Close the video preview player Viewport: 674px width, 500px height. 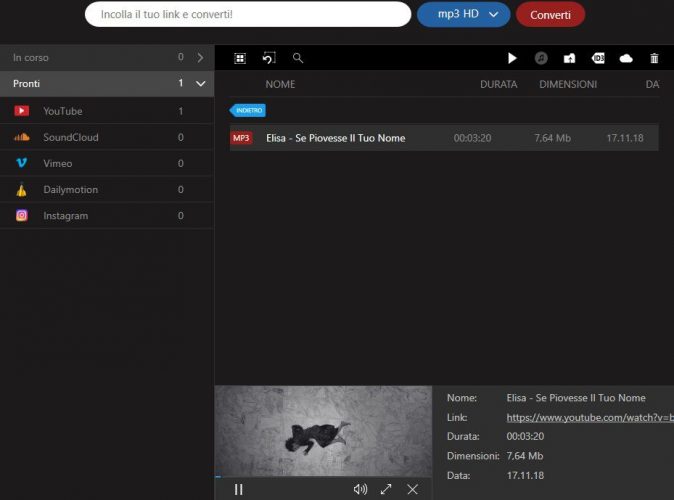tap(412, 489)
